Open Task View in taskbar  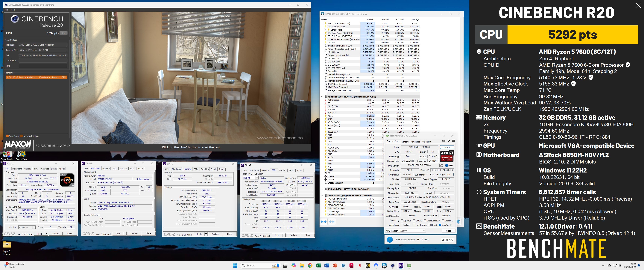[285, 265]
